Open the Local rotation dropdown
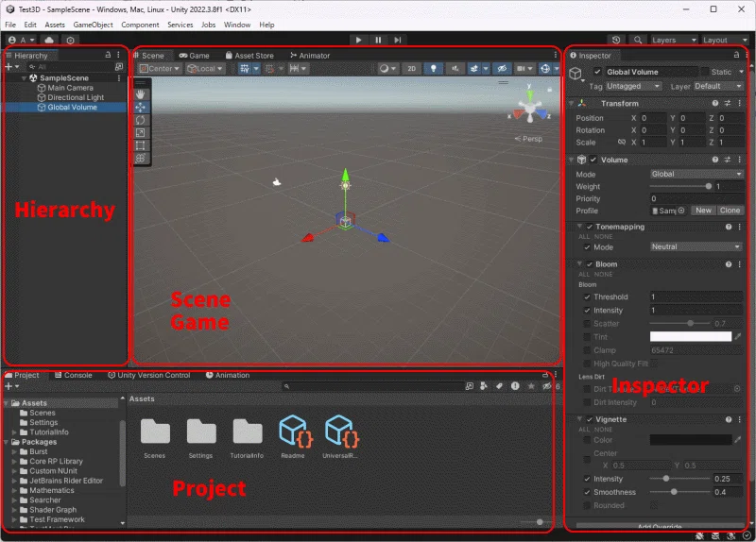Image resolution: width=756 pixels, height=542 pixels. pyautogui.click(x=205, y=68)
